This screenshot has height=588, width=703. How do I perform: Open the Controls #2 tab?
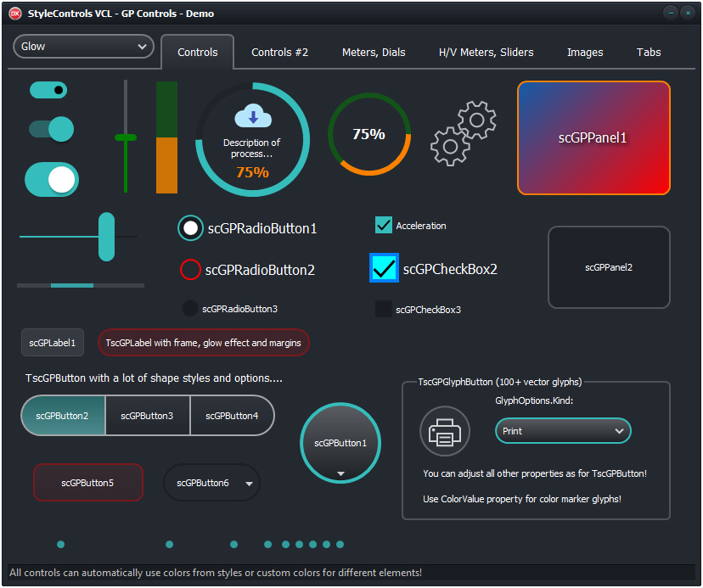(280, 53)
